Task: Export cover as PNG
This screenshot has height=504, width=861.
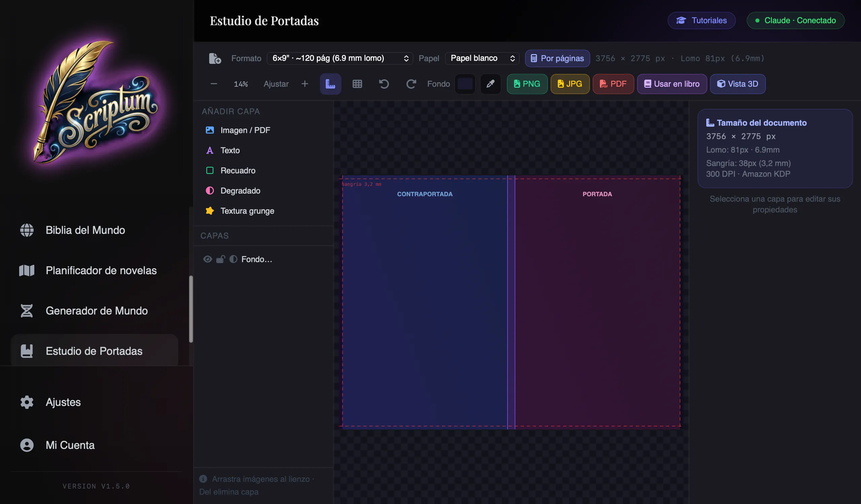Action: 527,84
